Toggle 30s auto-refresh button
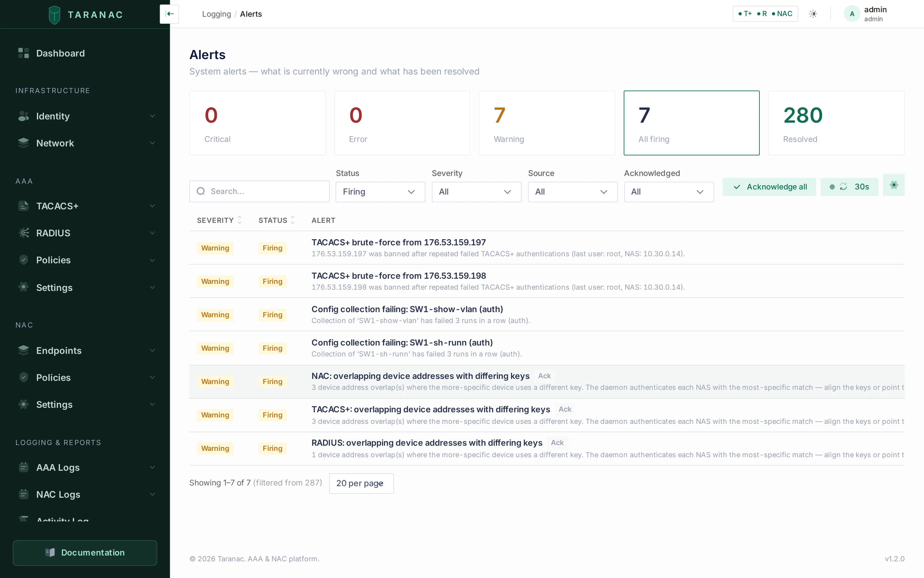 click(x=849, y=187)
